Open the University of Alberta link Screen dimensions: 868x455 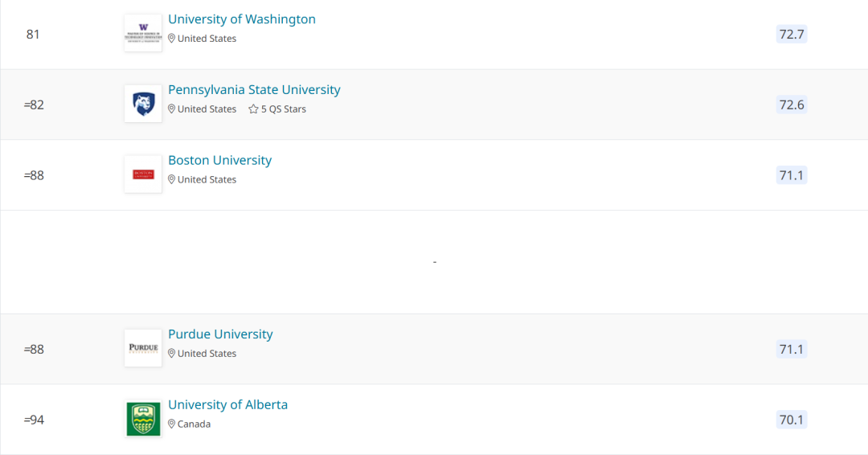[228, 404]
